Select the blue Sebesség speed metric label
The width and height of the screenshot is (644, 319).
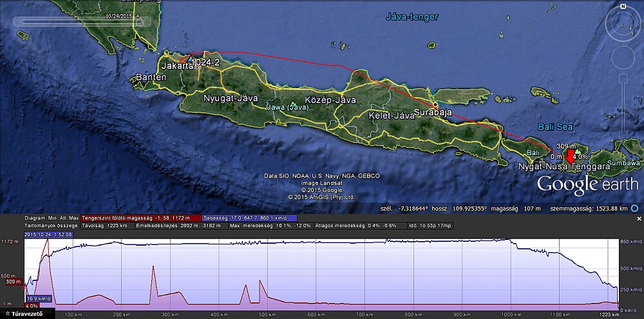pyautogui.click(x=249, y=218)
